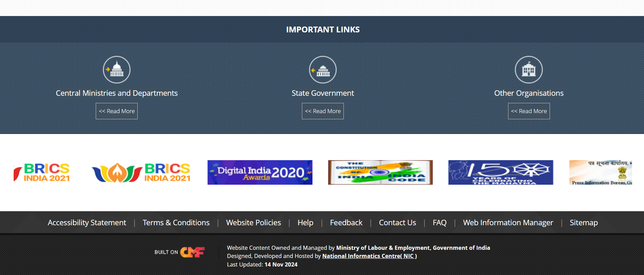Follow the National Informatics Centre (NIC) link
The image size is (644, 275).
370,256
